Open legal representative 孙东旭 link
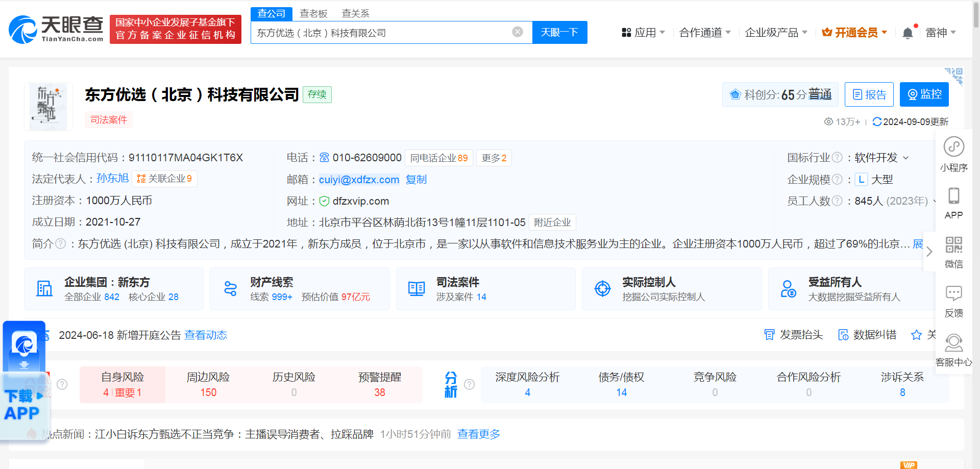The image size is (980, 469). pos(112,178)
